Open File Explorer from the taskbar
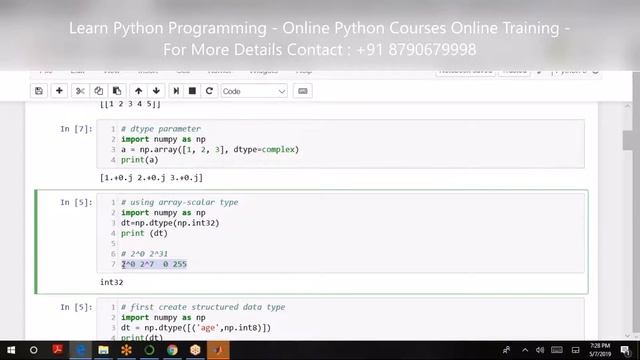Screen dimensions: 640x360 [103, 350]
